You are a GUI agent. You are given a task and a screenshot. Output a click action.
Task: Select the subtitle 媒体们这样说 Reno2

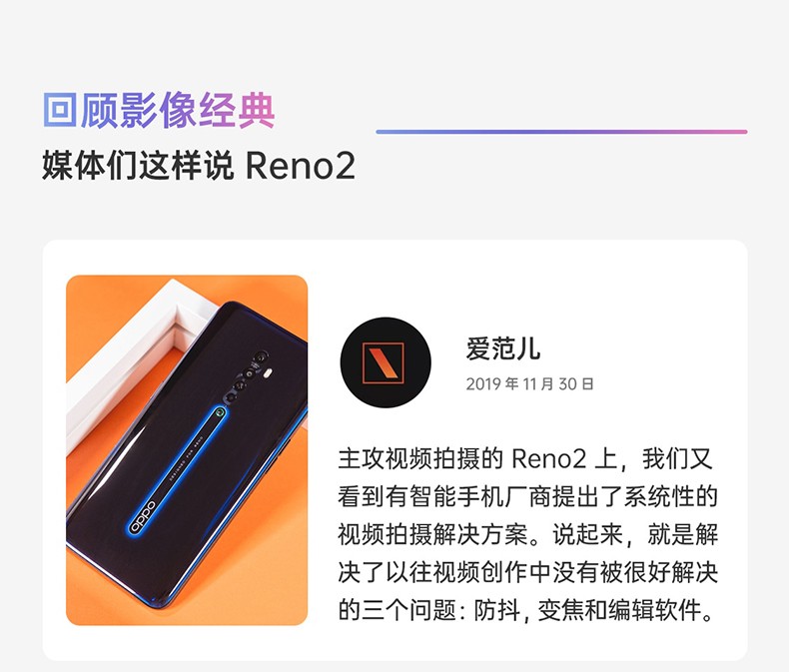click(199, 166)
